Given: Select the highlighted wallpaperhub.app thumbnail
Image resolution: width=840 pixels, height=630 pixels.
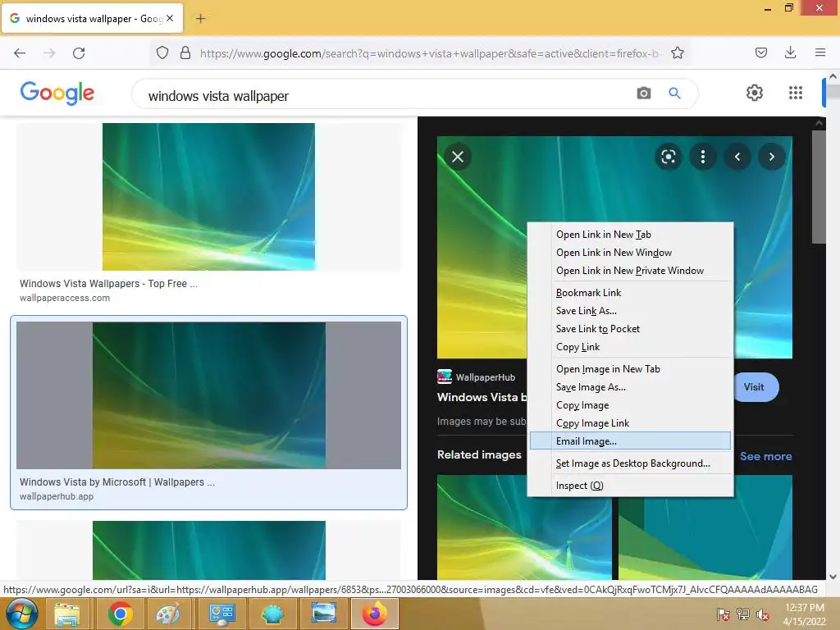Looking at the screenshot, I should [209, 395].
